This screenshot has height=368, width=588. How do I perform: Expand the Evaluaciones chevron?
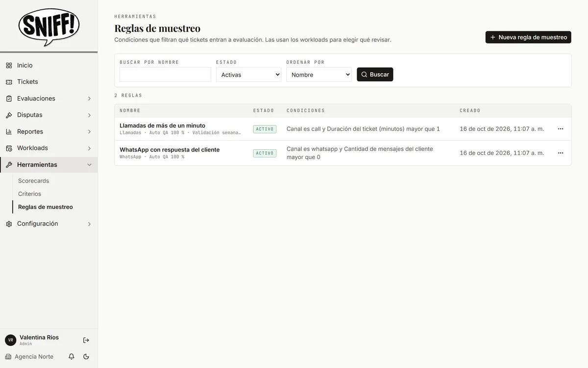coord(89,99)
